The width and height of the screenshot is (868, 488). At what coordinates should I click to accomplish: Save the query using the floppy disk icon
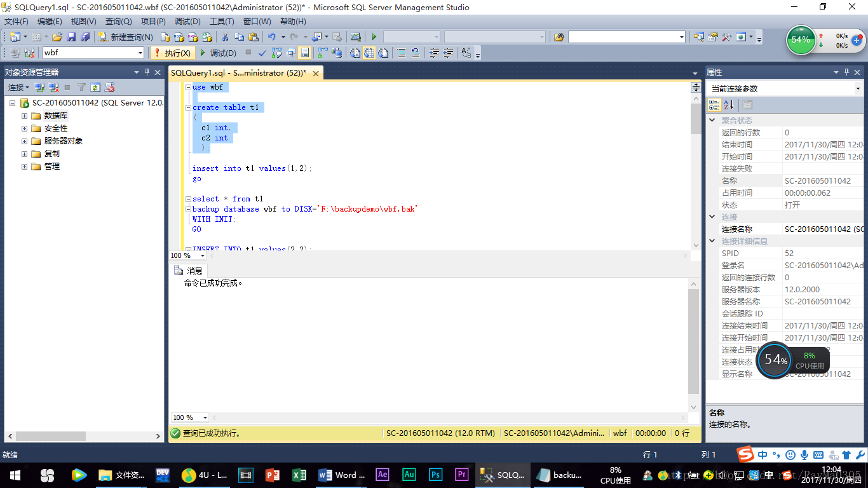[x=71, y=37]
